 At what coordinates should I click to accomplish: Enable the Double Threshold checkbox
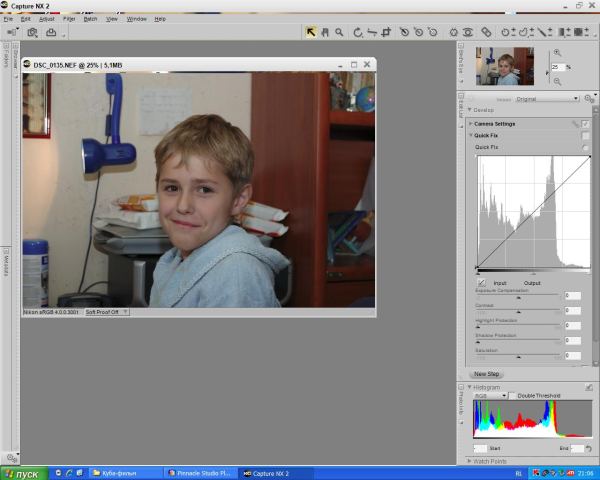point(512,395)
